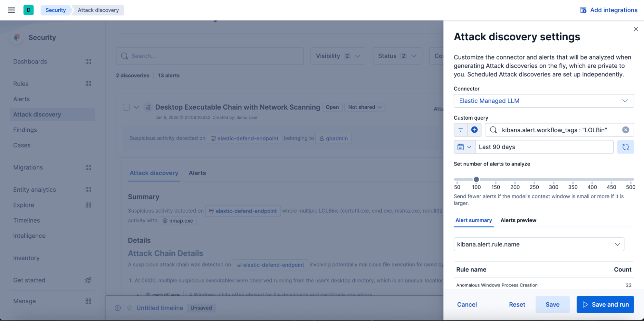Image resolution: width=644 pixels, height=321 pixels.
Task: Click the Count column header
Action: click(x=622, y=269)
